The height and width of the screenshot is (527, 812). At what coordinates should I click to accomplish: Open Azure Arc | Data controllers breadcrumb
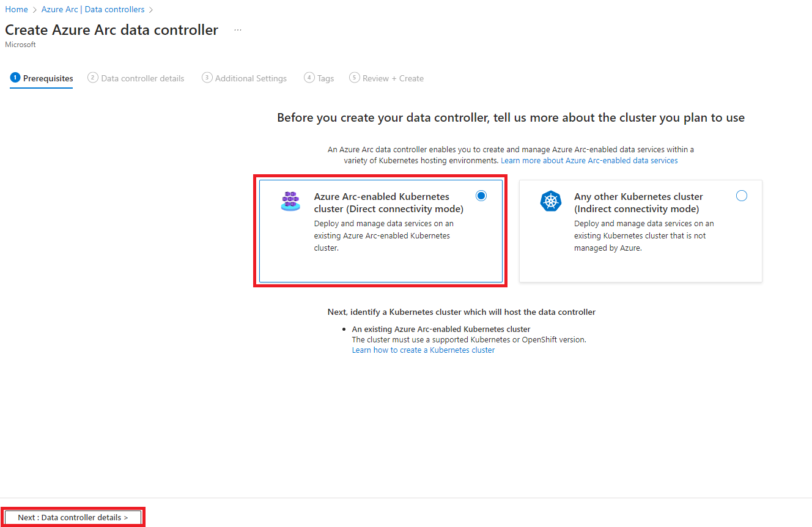[x=93, y=9]
